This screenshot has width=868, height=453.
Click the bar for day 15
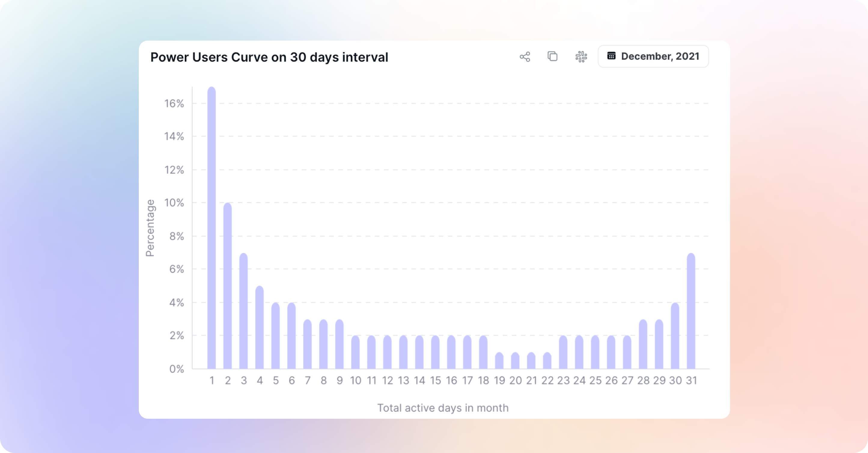click(x=435, y=352)
